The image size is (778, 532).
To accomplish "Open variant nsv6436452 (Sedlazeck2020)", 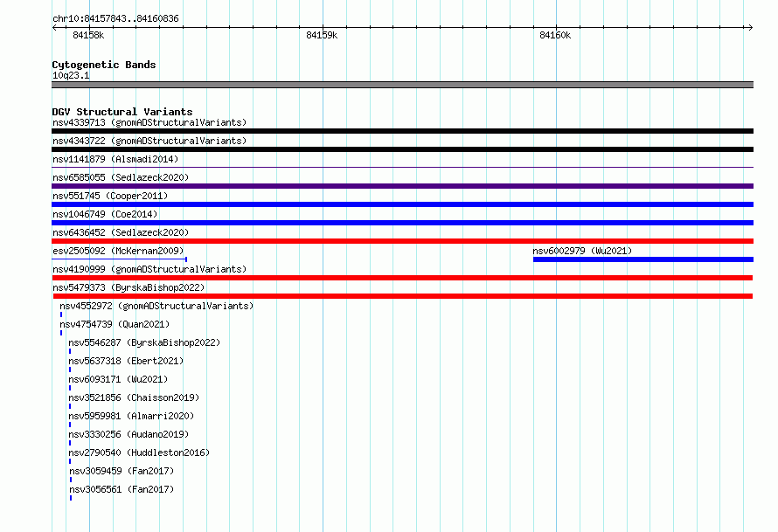I will (121, 232).
